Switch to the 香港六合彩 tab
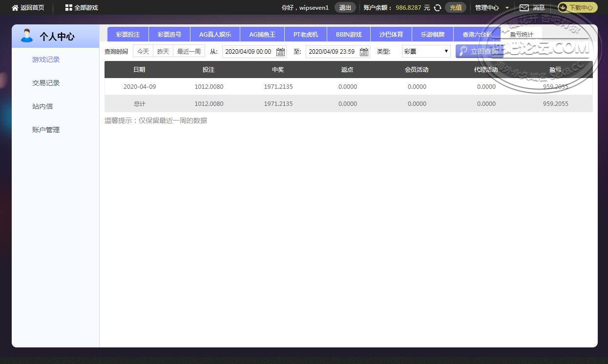Screen dimensions: 608x364 pos(477,34)
